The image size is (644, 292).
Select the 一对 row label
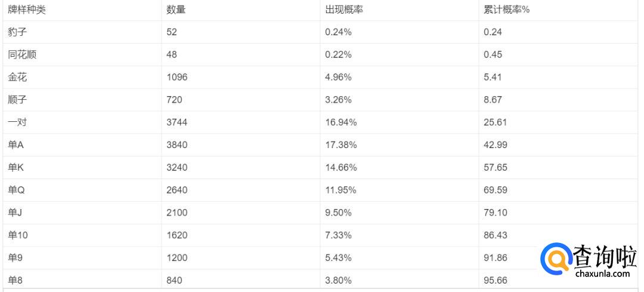[17, 122]
